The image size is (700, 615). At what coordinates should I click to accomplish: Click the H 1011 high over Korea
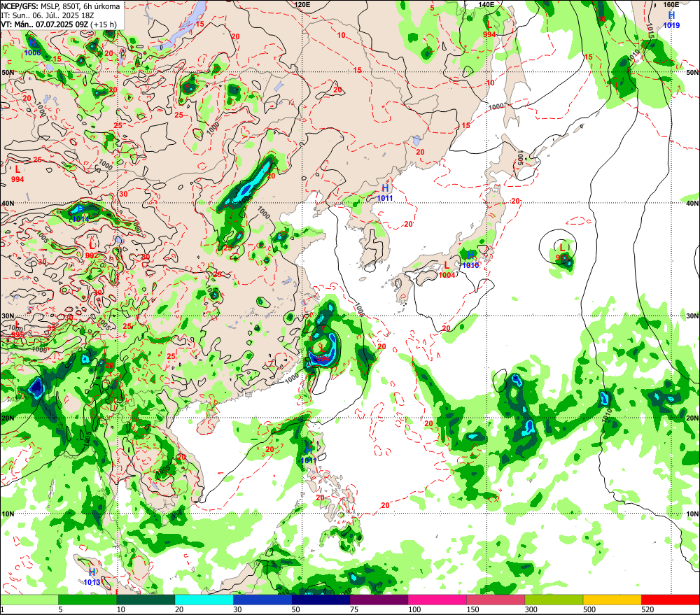click(385, 193)
